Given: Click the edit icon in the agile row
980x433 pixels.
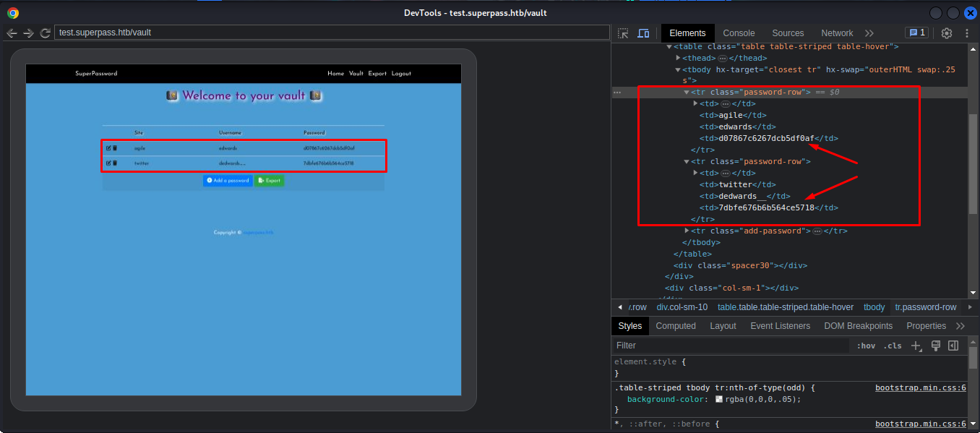Looking at the screenshot, I should point(108,148).
